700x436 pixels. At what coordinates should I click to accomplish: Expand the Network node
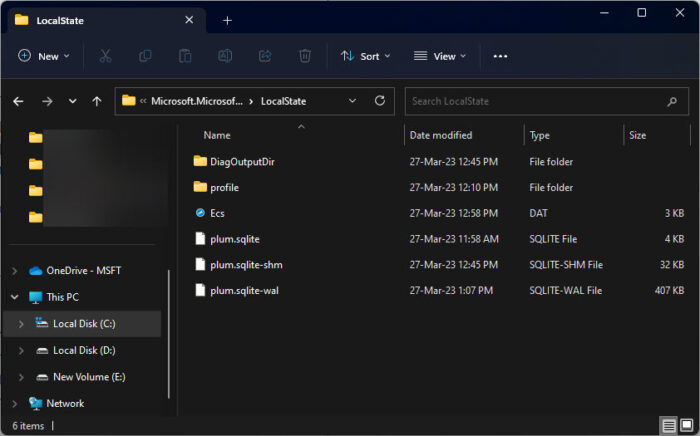pos(14,403)
